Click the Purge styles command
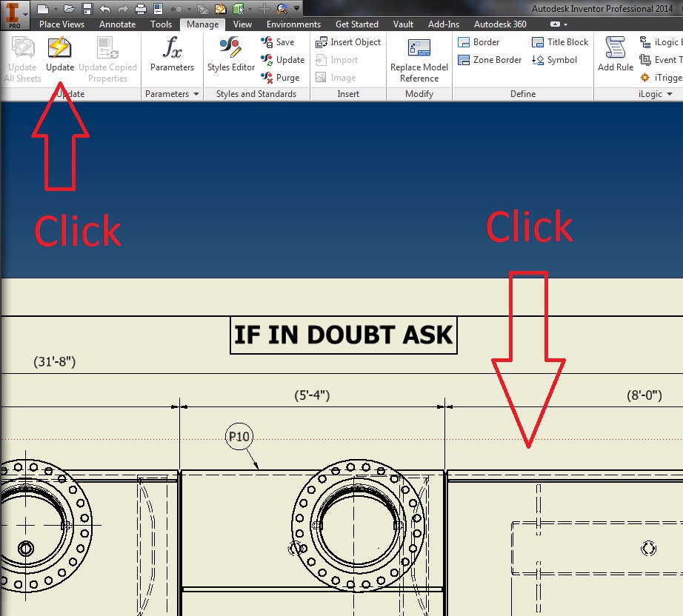The width and height of the screenshot is (683, 616). click(280, 78)
